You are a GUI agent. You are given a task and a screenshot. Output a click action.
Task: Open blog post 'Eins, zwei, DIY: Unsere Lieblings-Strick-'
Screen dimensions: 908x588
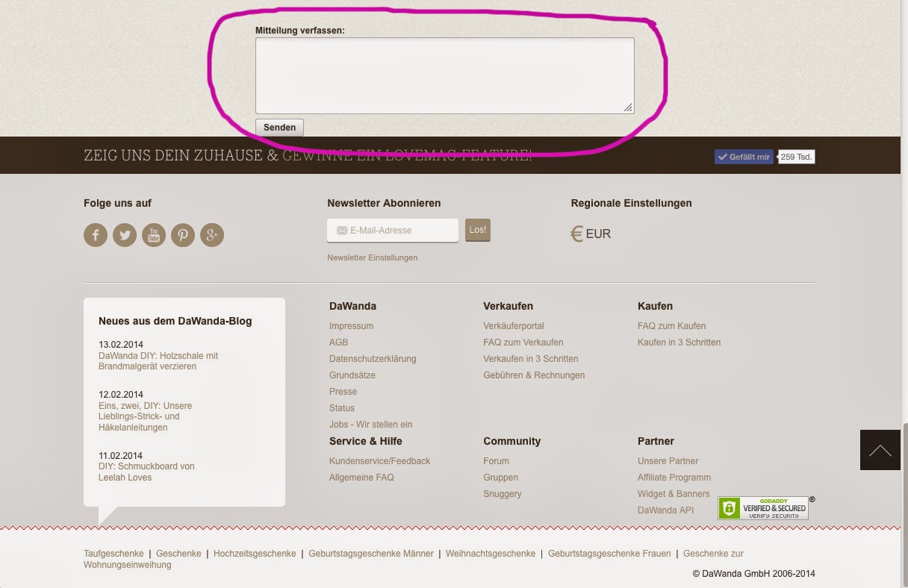tap(145, 416)
